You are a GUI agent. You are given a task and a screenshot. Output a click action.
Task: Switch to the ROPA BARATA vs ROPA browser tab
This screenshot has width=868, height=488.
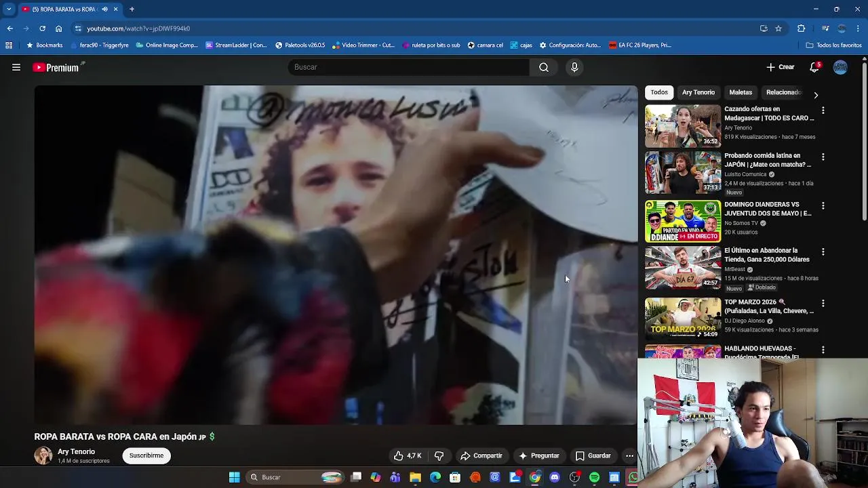[64, 9]
